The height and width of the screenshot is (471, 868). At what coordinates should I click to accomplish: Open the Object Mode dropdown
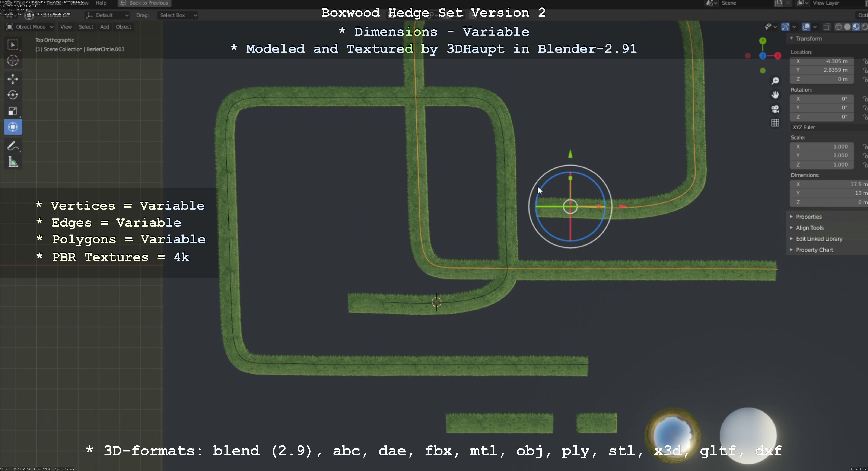30,27
